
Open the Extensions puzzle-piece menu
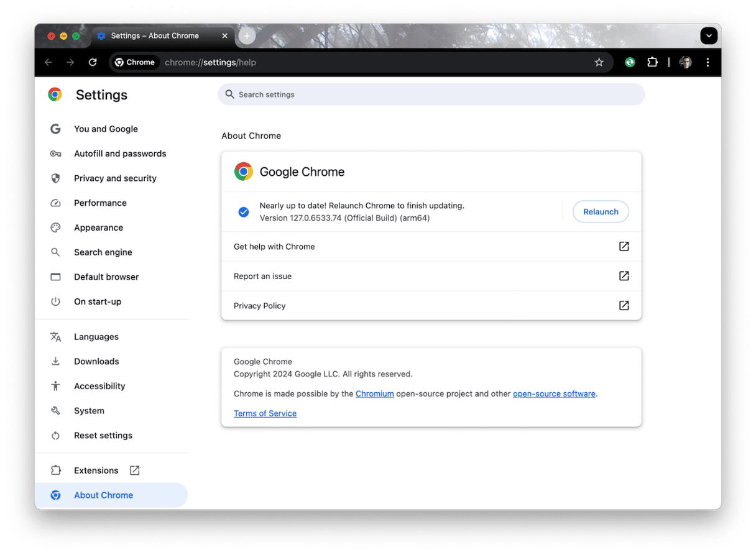pos(652,62)
